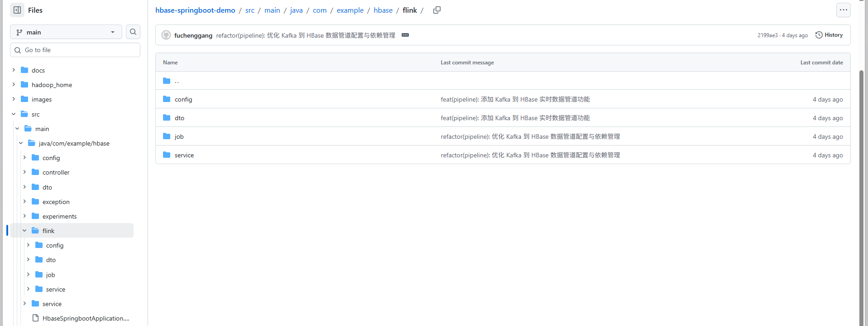Go to example breadcrumb link
This screenshot has width=868, height=326.
(350, 10)
